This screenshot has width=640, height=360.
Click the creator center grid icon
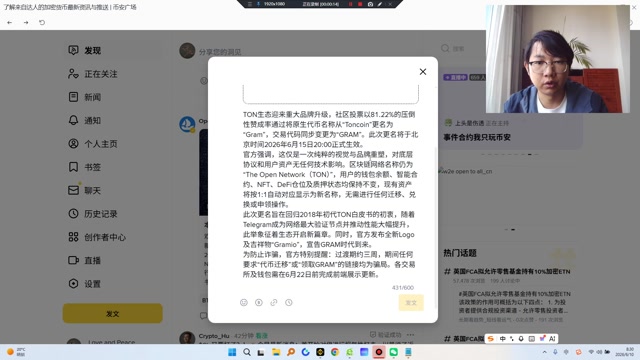point(73,237)
